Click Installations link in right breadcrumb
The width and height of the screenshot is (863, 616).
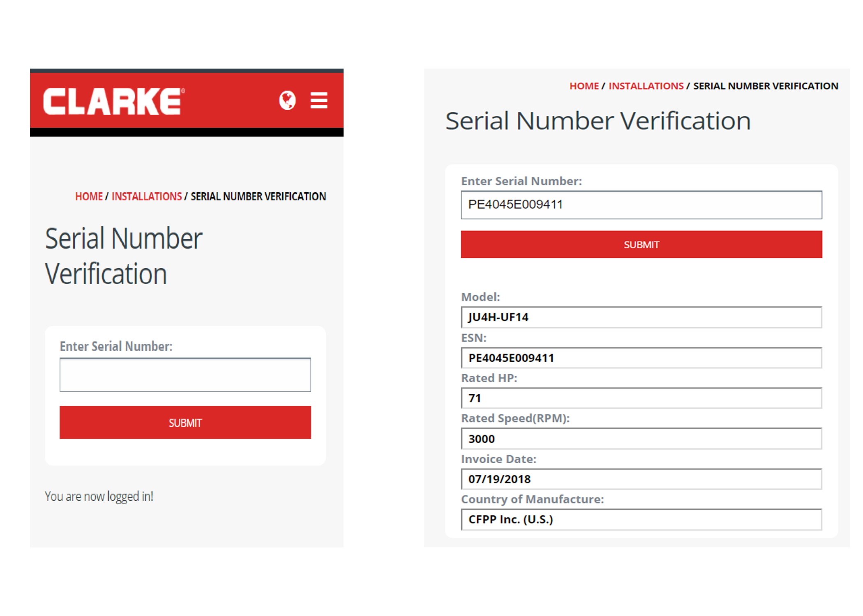tap(646, 86)
